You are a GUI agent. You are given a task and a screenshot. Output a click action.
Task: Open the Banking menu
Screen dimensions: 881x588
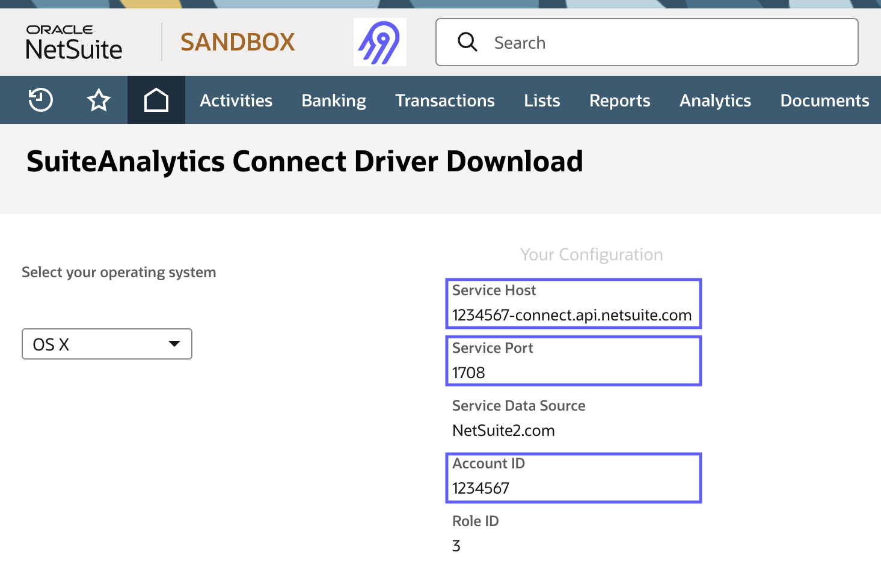[333, 100]
